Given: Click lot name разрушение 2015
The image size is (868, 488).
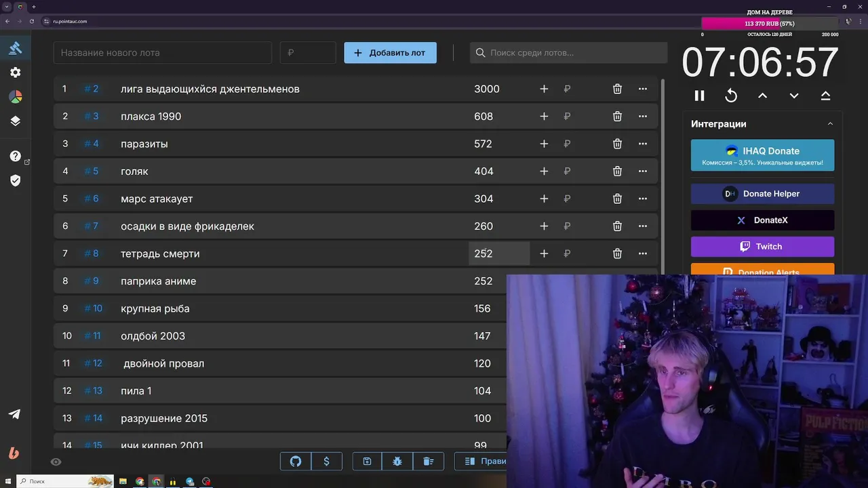Looking at the screenshot, I should (x=164, y=418).
